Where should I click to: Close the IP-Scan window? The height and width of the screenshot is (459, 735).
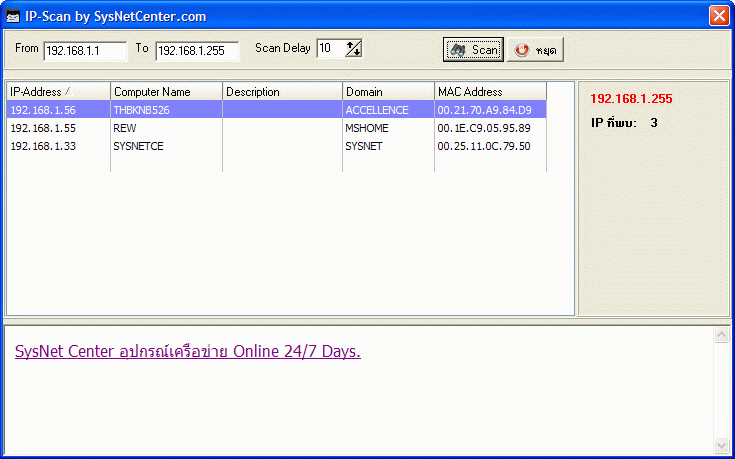718,15
